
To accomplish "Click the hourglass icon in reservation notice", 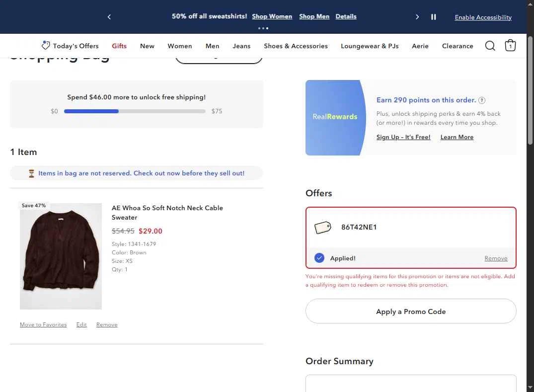I will coord(31,173).
